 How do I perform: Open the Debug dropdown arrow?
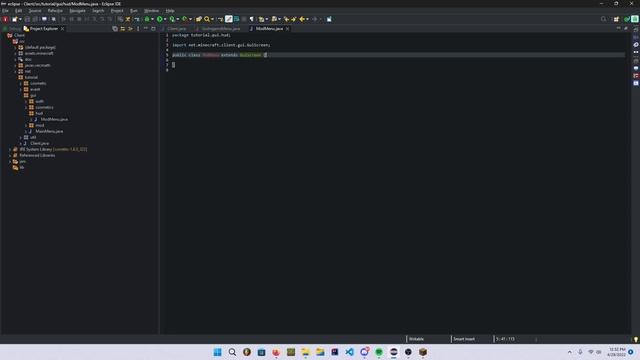click(152, 19)
